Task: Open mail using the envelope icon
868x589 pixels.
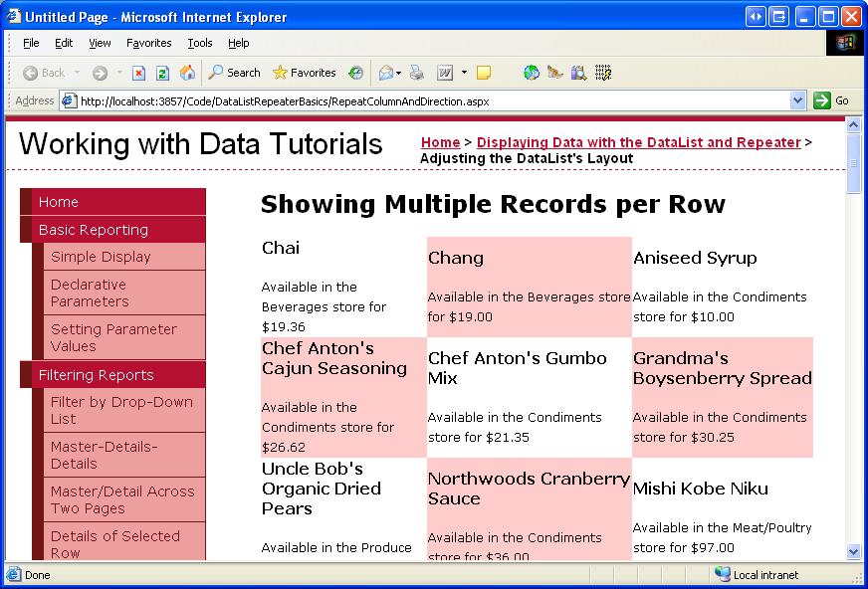Action: click(385, 73)
